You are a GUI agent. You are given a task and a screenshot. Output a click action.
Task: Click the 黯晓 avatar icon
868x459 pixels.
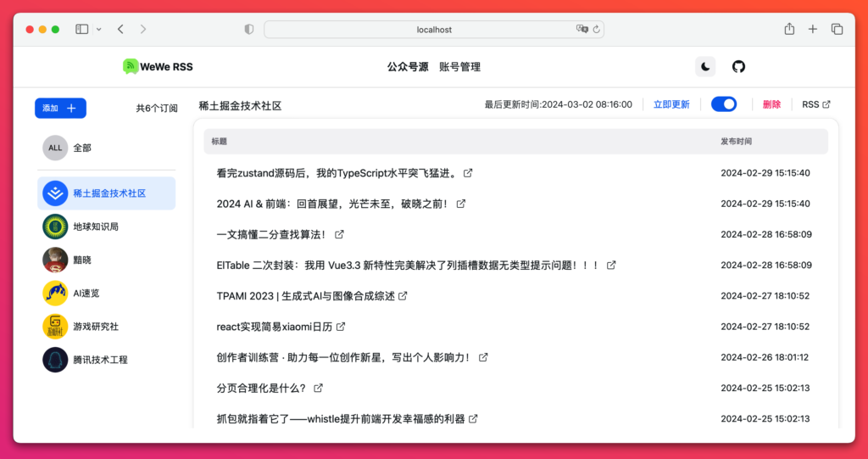(55, 260)
